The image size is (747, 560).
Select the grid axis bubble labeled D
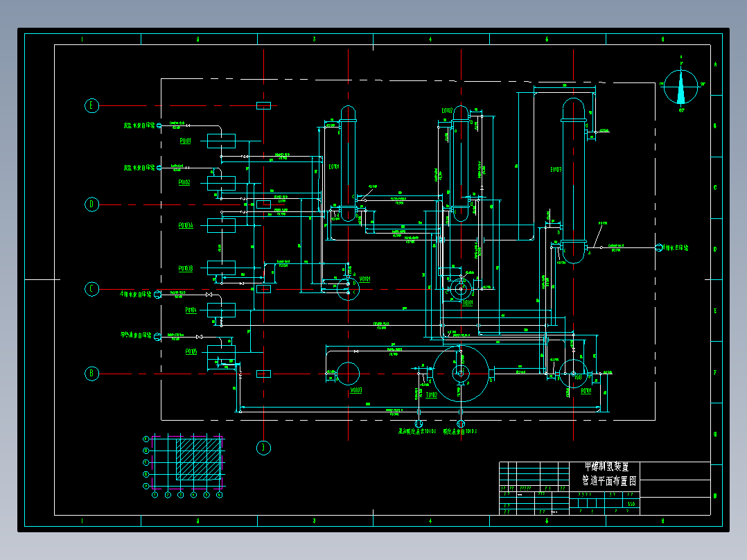coord(91,204)
